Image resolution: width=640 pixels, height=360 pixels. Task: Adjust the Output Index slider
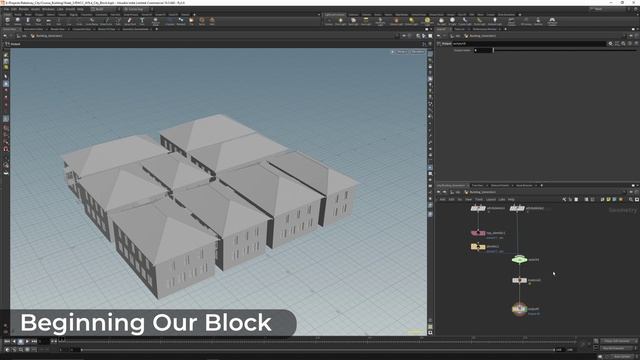[x=565, y=50]
